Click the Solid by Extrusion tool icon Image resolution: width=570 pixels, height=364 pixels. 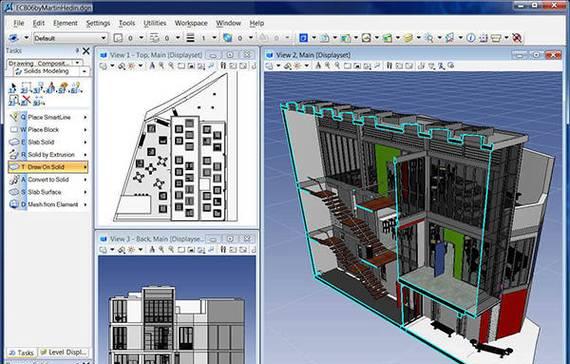[14, 154]
